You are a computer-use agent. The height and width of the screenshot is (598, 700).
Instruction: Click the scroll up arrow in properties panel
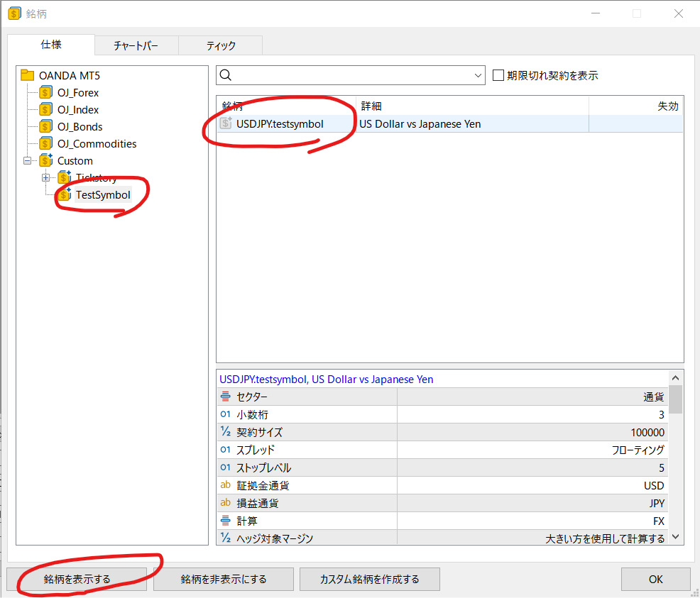(675, 377)
